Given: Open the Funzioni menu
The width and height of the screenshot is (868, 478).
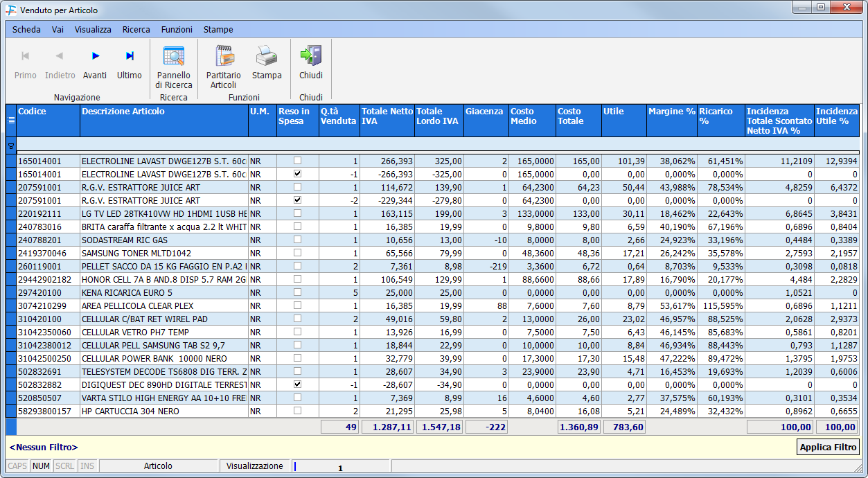Looking at the screenshot, I should click(x=177, y=30).
